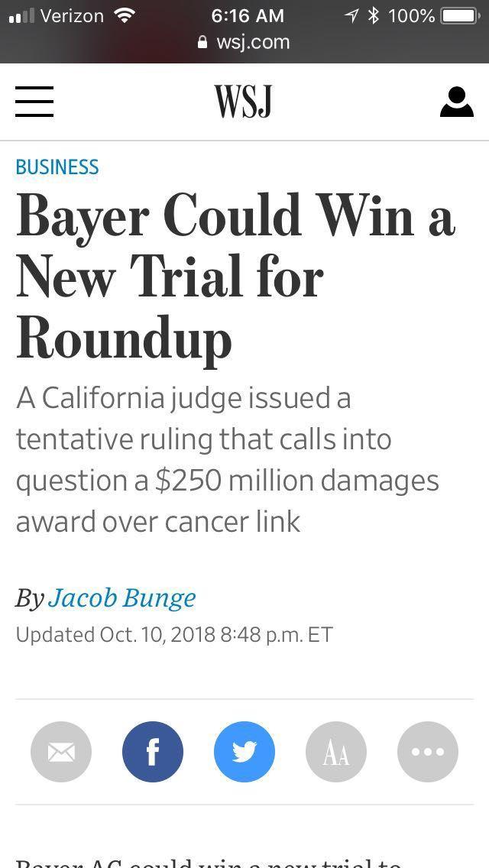Viewport: 489px width, 868px height.
Task: Tap the California judge subheadline text
Action: (227, 460)
